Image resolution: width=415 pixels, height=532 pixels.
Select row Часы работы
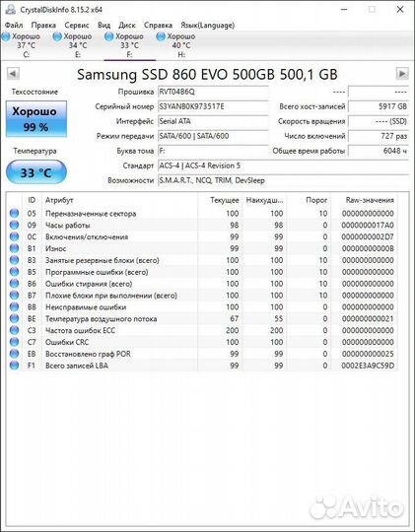click(202, 226)
